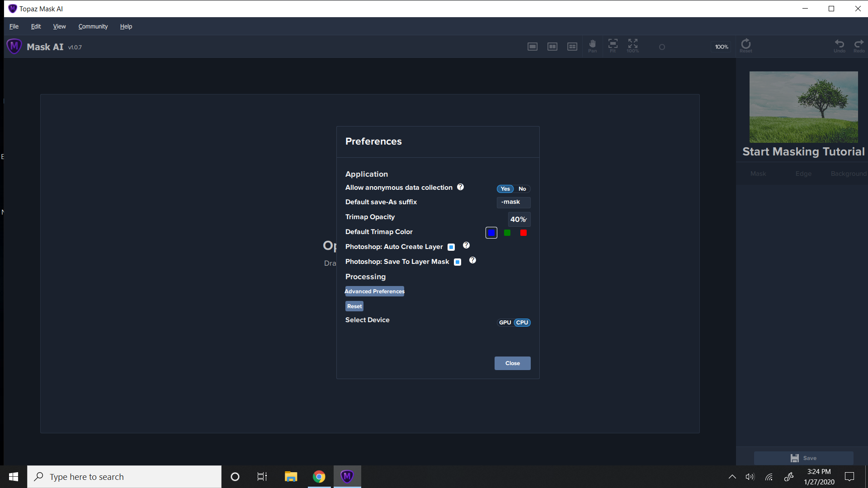Open Trimap Opacity 40% dropdown
Screen dimensions: 868x488
(519, 219)
